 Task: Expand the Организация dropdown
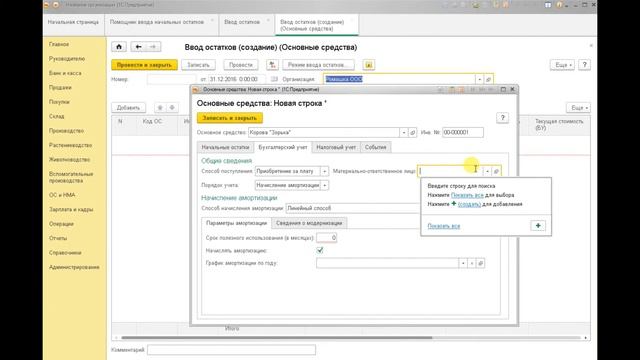480,79
